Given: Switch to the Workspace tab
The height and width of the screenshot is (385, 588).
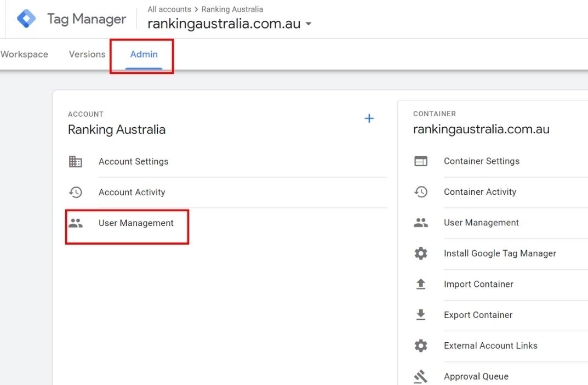Looking at the screenshot, I should click(24, 54).
